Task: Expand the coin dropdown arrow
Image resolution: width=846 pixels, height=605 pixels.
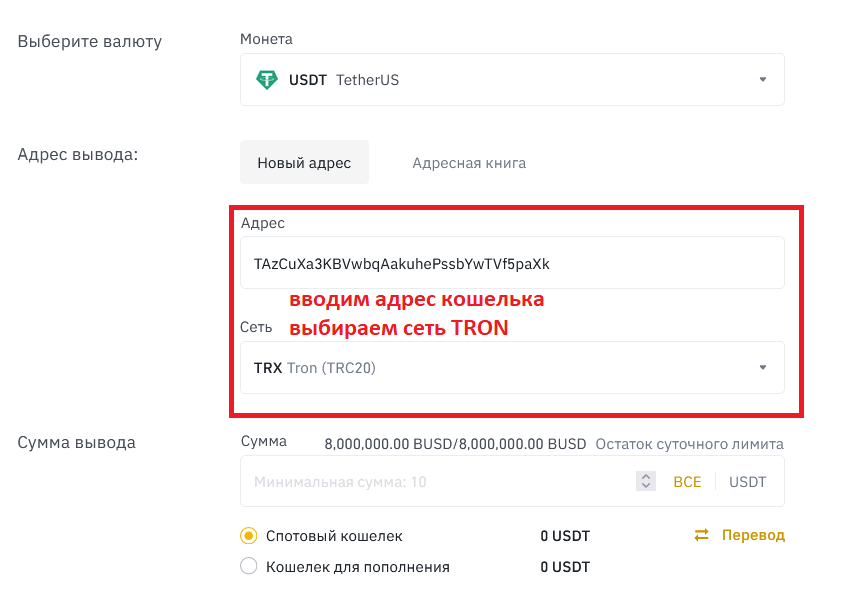Action: pyautogui.click(x=762, y=80)
